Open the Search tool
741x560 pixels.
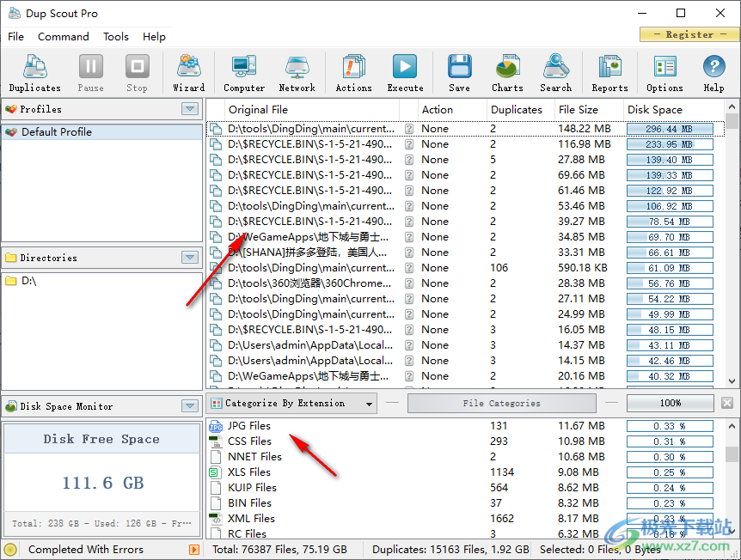555,73
